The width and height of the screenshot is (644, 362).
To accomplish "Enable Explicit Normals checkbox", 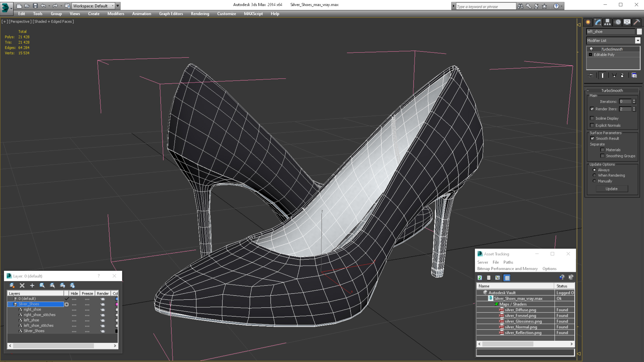I will [592, 125].
